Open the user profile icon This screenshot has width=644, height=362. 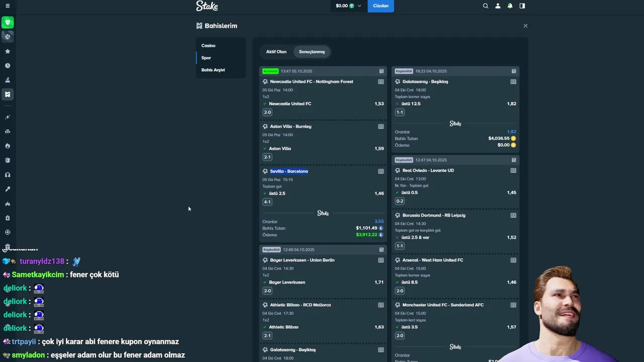click(498, 6)
